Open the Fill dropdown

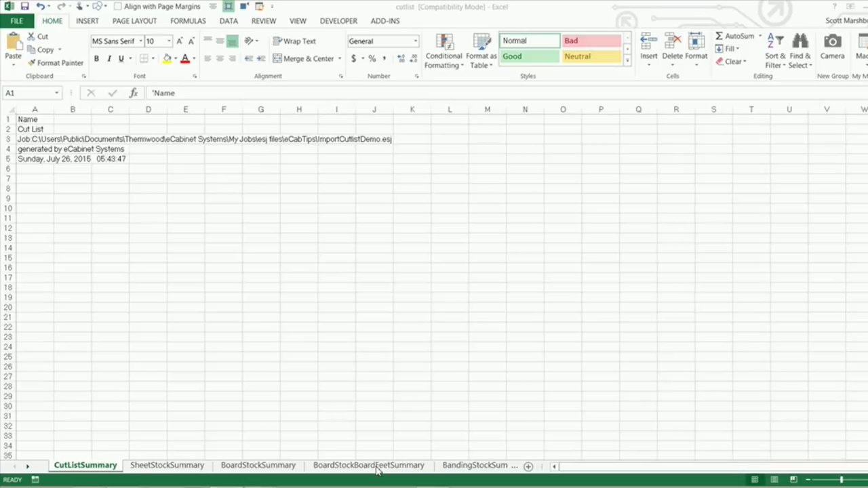tap(729, 49)
